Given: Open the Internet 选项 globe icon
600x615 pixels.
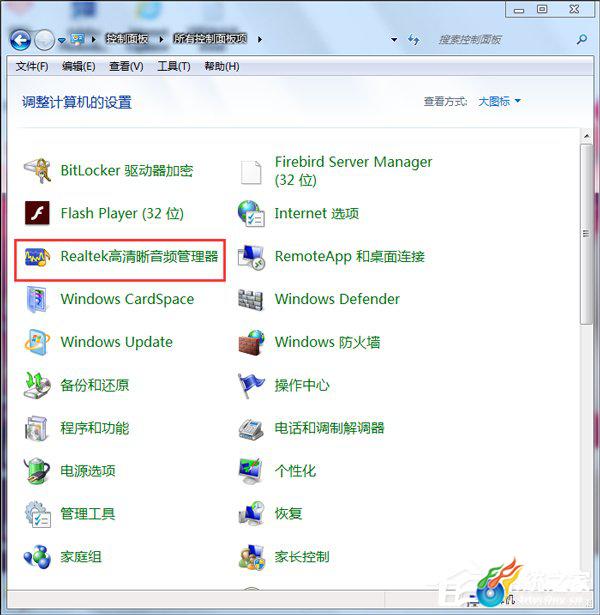Looking at the screenshot, I should 251,213.
